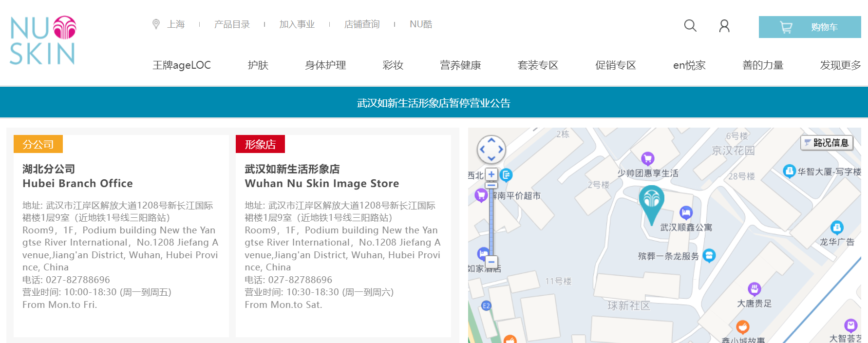Open the 营养健康 menu
Screen dimensions: 868x343
(x=460, y=65)
